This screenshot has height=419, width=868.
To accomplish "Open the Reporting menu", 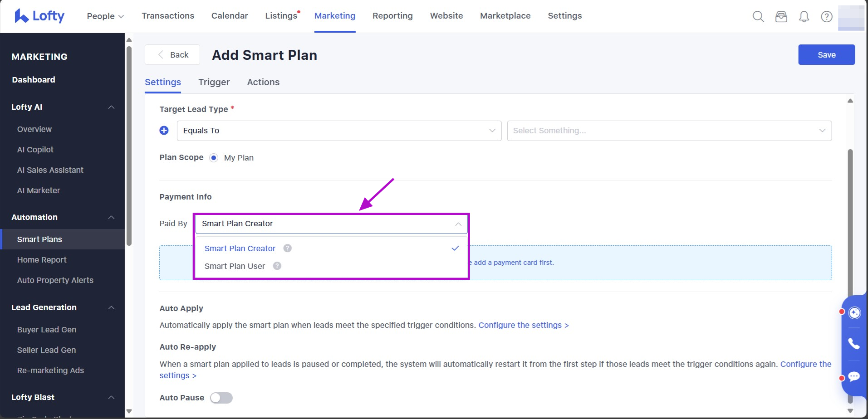I will (392, 16).
